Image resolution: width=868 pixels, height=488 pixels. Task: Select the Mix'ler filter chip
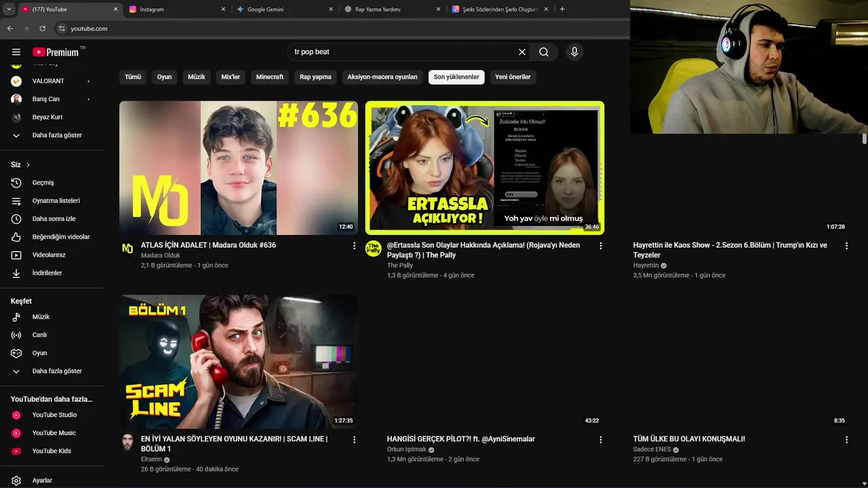click(231, 77)
